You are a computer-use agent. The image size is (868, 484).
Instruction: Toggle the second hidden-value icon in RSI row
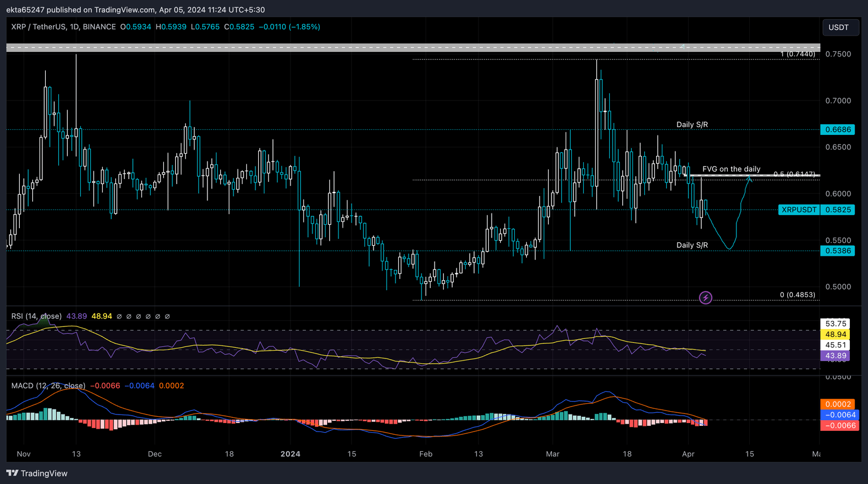[128, 316]
